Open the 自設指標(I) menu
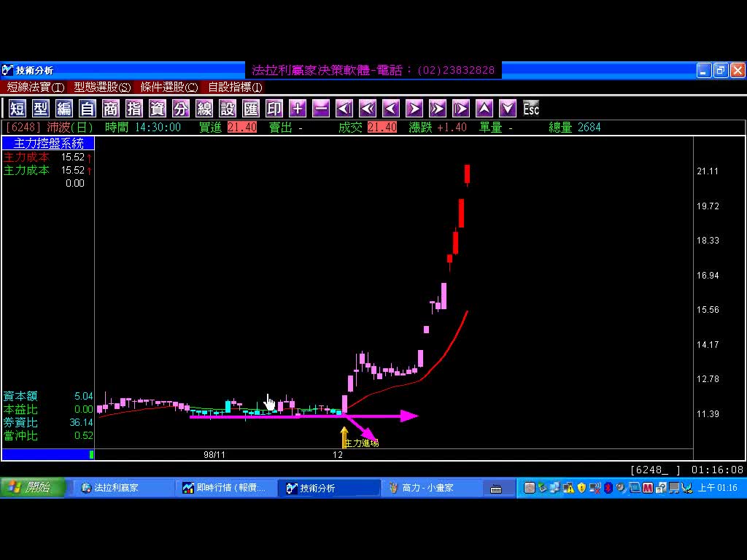Image resolution: width=747 pixels, height=560 pixels. [x=236, y=87]
